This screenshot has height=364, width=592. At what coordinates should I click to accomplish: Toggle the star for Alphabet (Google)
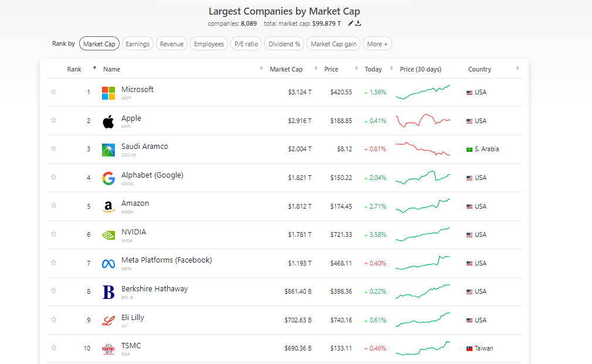pos(53,176)
